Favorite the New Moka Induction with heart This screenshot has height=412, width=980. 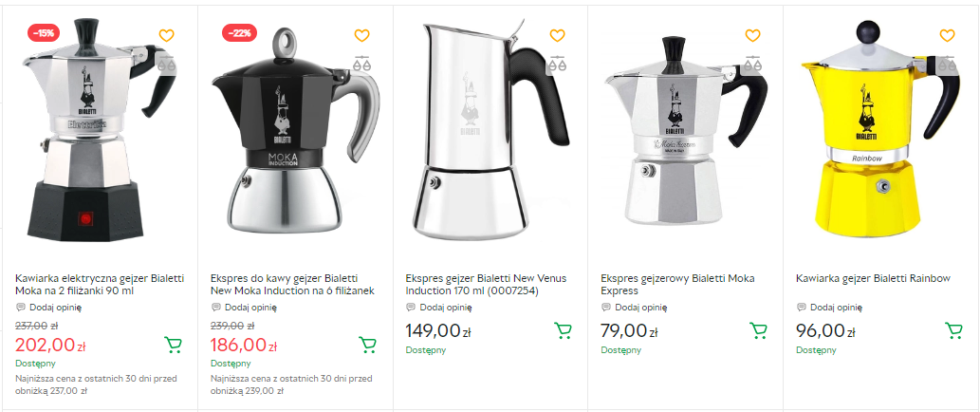point(361,36)
